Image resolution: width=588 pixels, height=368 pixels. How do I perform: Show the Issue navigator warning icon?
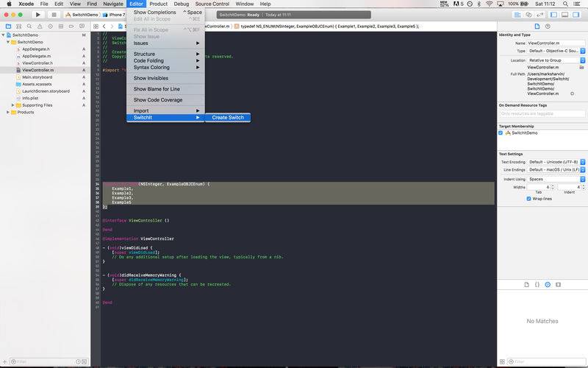point(40,26)
